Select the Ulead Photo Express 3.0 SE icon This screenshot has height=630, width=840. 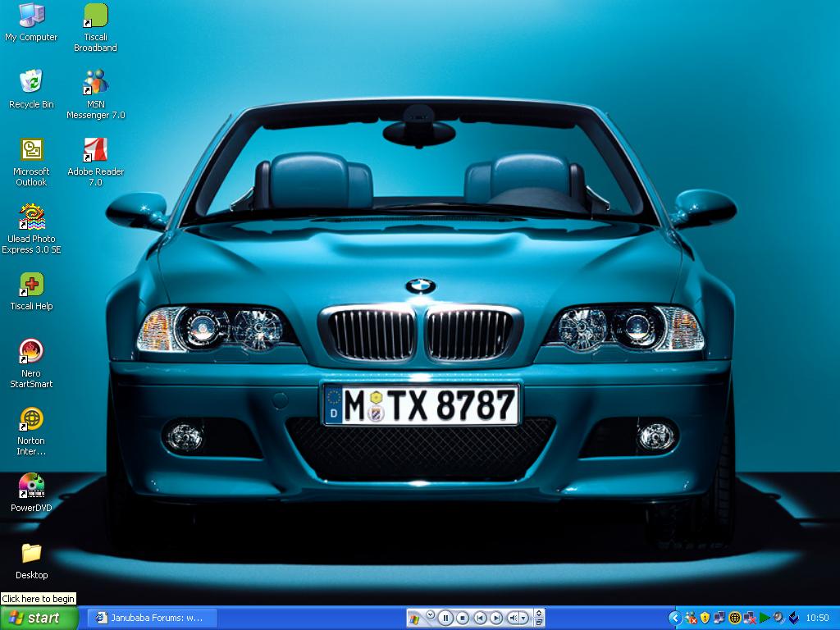tap(31, 230)
